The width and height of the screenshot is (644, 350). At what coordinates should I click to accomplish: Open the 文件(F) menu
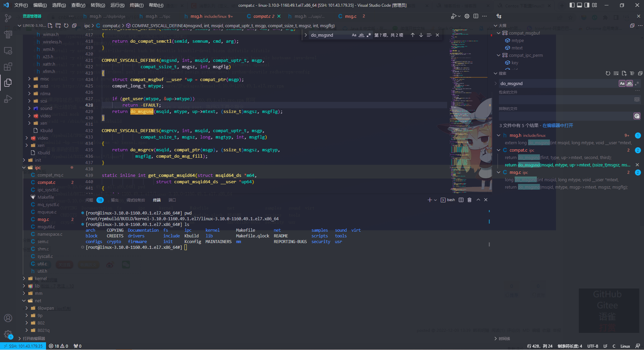[21, 5]
